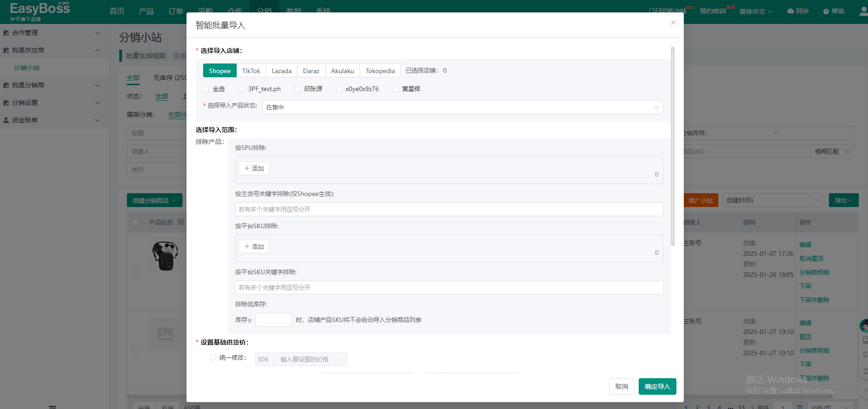Click the 确定导入 button

point(657,386)
